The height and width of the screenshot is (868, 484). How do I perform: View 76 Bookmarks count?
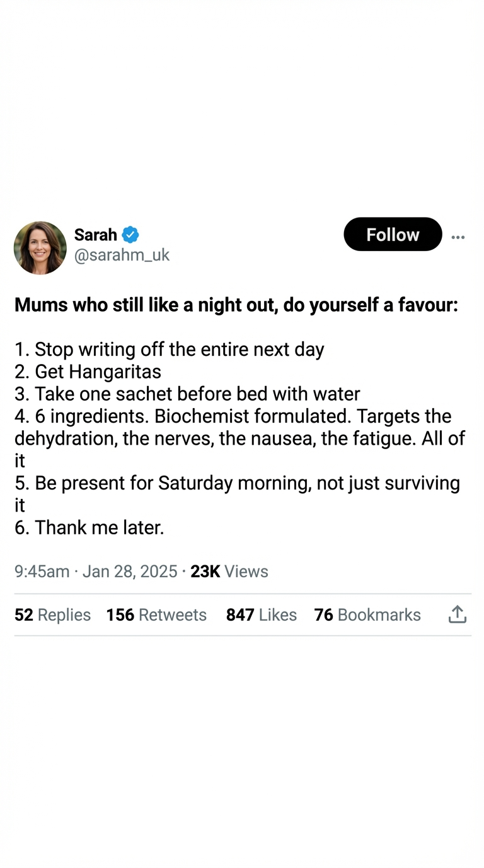[x=367, y=614]
